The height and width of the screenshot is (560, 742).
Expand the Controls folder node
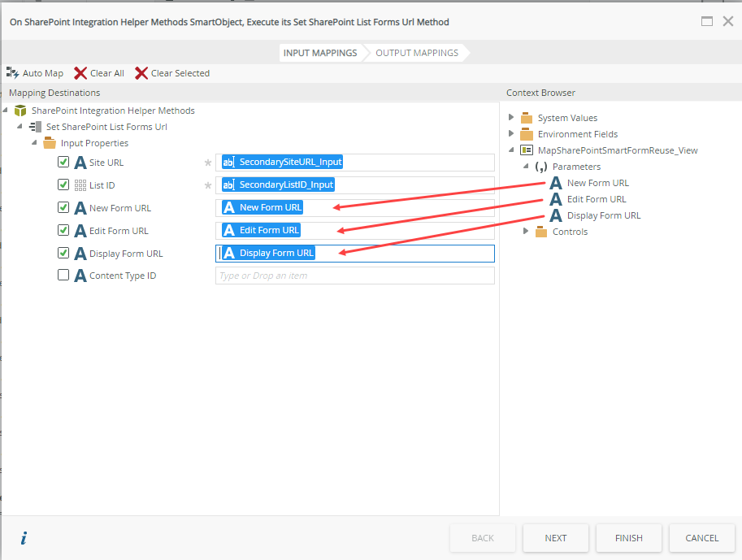tap(526, 232)
